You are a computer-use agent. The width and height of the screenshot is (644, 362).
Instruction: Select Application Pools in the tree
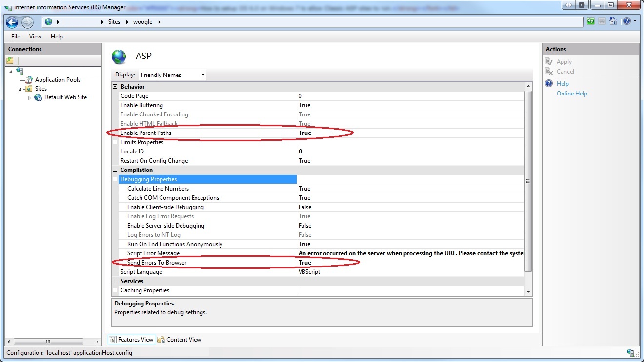[58, 80]
